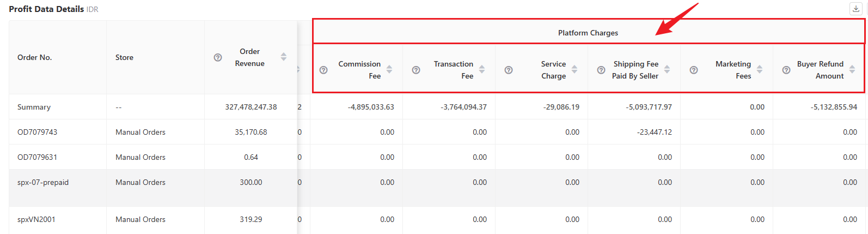Viewport: 868px width, 234px height.
Task: Open help tooltip for Order Revenue
Action: point(218,57)
